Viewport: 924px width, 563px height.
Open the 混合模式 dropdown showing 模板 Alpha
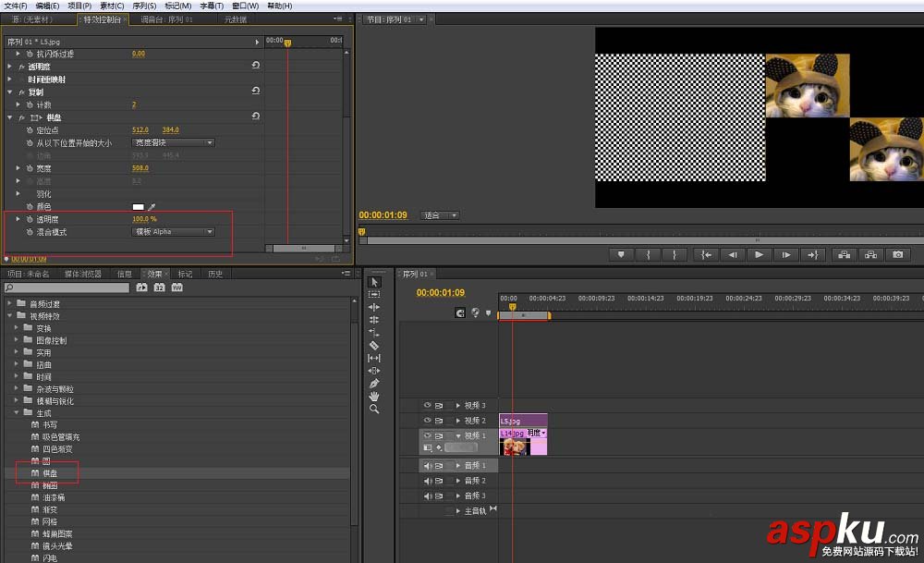tap(174, 232)
